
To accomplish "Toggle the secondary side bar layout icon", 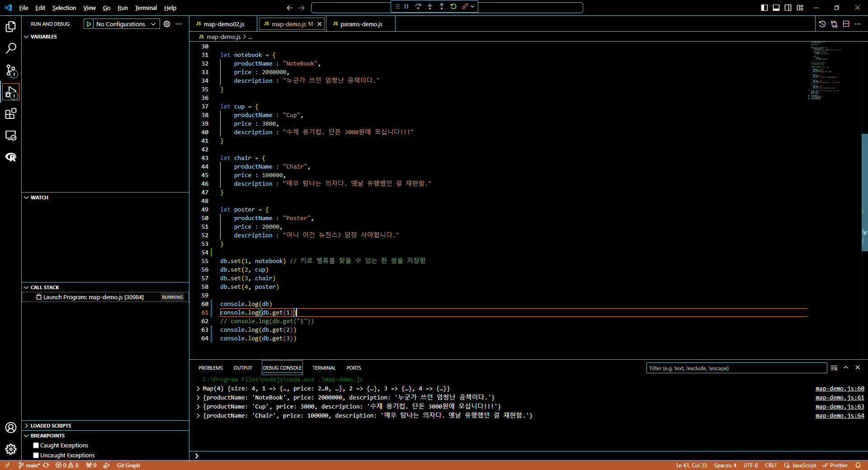I will click(x=788, y=8).
